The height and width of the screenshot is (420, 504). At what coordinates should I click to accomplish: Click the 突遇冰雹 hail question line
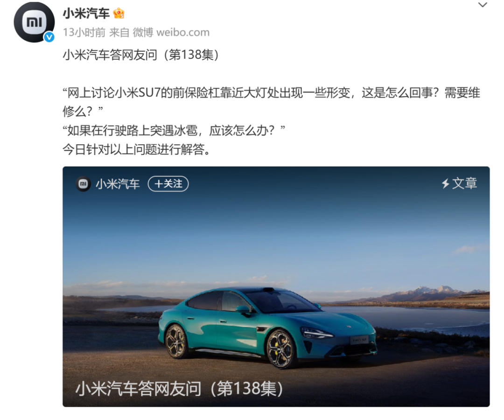(174, 131)
